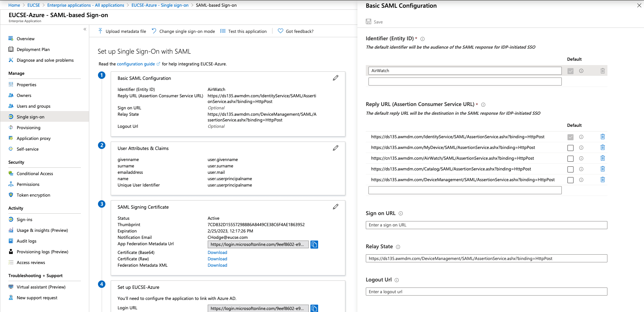The height and width of the screenshot is (312, 644).
Task: Delete the cn135 AirWatch reply URL
Action: click(x=603, y=158)
